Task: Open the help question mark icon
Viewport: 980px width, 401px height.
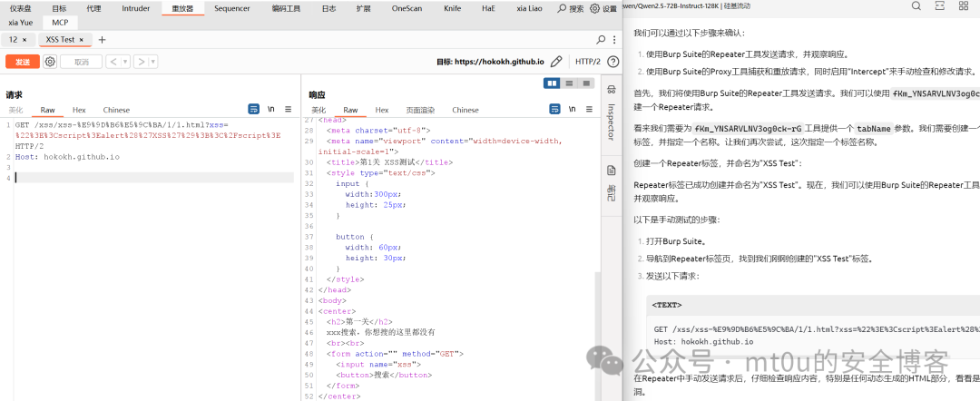Action: click(613, 62)
